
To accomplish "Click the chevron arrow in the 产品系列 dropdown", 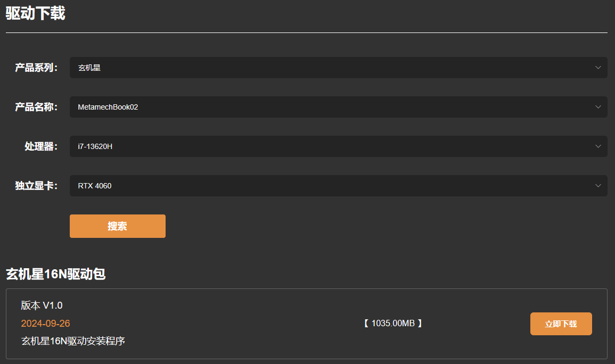I will (598, 68).
